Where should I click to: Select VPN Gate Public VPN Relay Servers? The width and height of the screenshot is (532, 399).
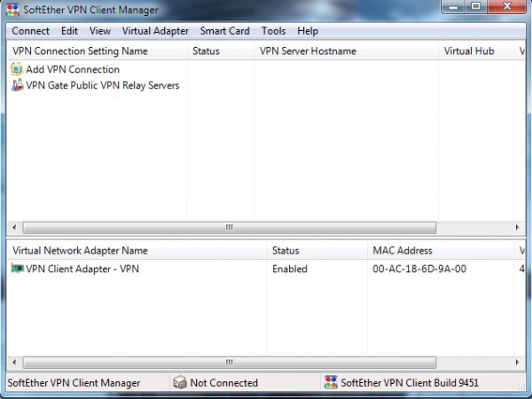pyautogui.click(x=103, y=85)
